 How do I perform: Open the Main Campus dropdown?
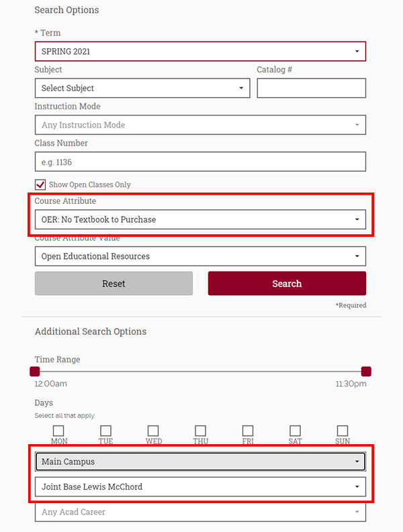click(x=200, y=462)
